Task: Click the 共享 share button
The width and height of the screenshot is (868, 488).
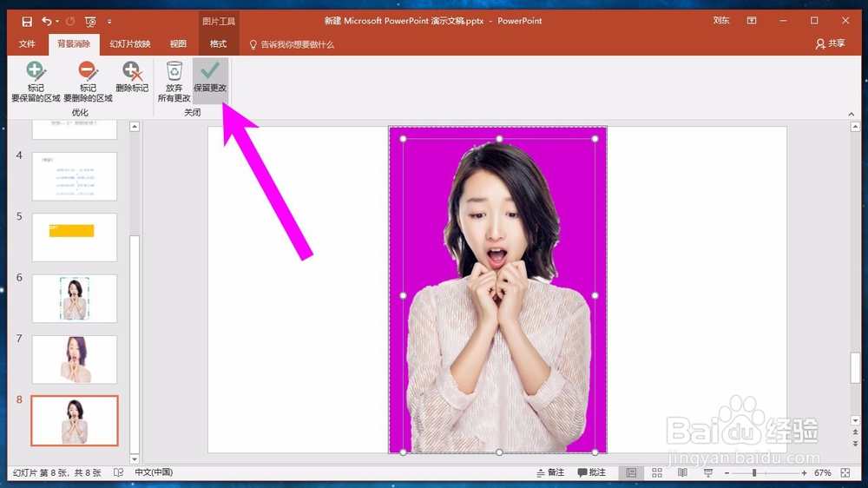Action: pyautogui.click(x=831, y=43)
